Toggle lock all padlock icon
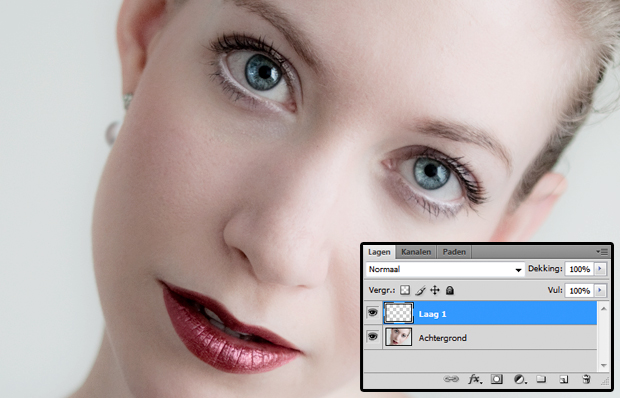The height and width of the screenshot is (398, 620). tap(450, 290)
